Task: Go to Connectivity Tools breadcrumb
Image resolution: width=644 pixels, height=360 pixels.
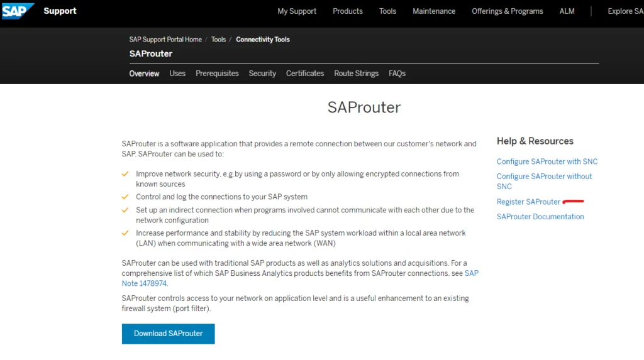Action: pos(263,40)
